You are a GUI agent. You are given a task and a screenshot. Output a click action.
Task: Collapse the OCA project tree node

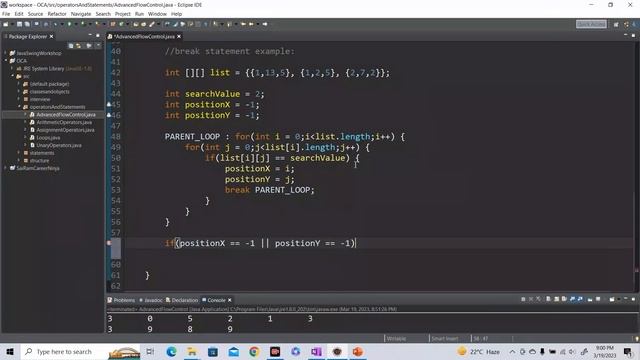click(x=6, y=60)
